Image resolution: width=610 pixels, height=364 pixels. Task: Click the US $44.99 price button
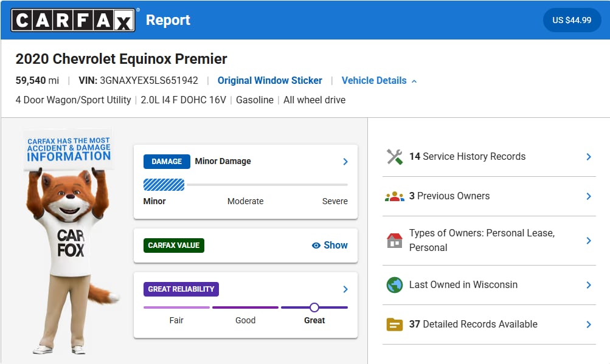click(572, 20)
